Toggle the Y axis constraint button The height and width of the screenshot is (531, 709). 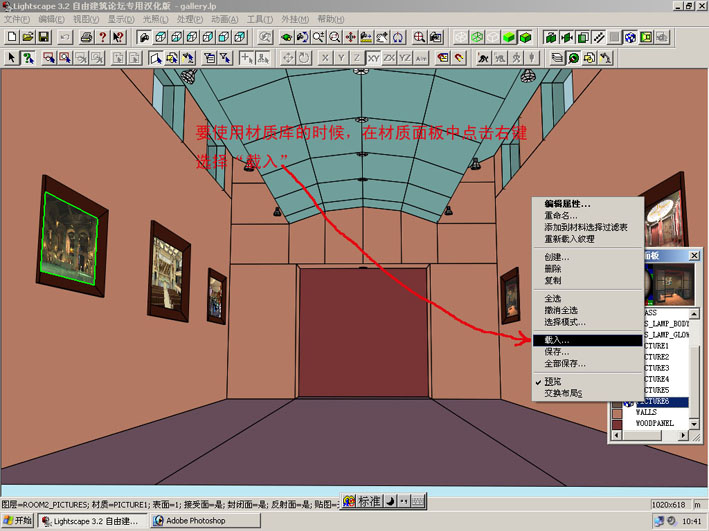point(341,58)
